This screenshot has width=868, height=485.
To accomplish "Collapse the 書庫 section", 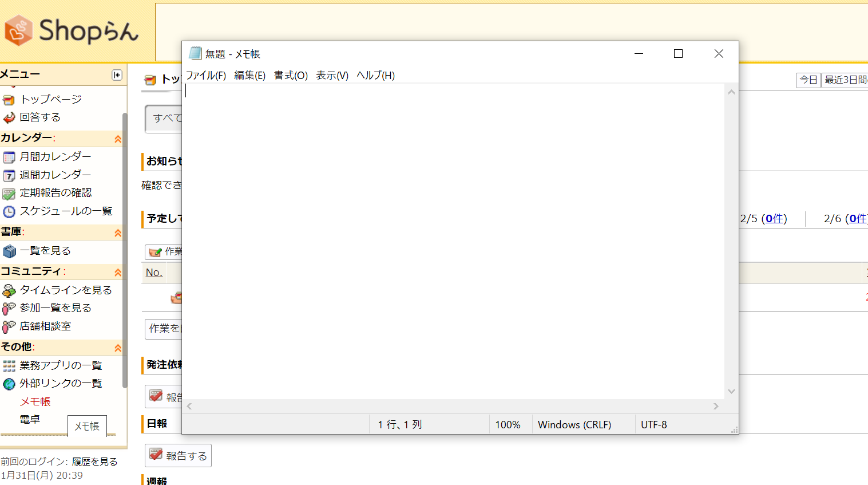I will coord(118,232).
